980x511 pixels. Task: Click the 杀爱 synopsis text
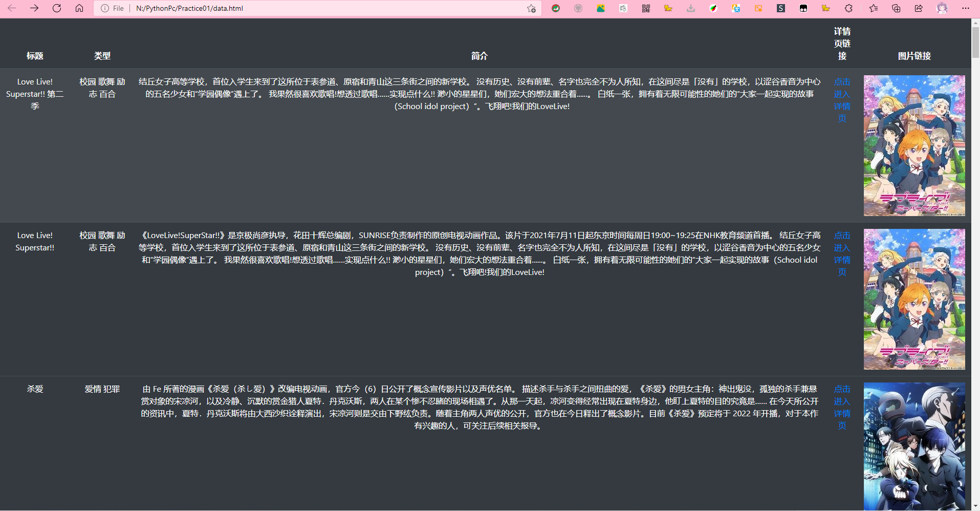pyautogui.click(x=480, y=408)
